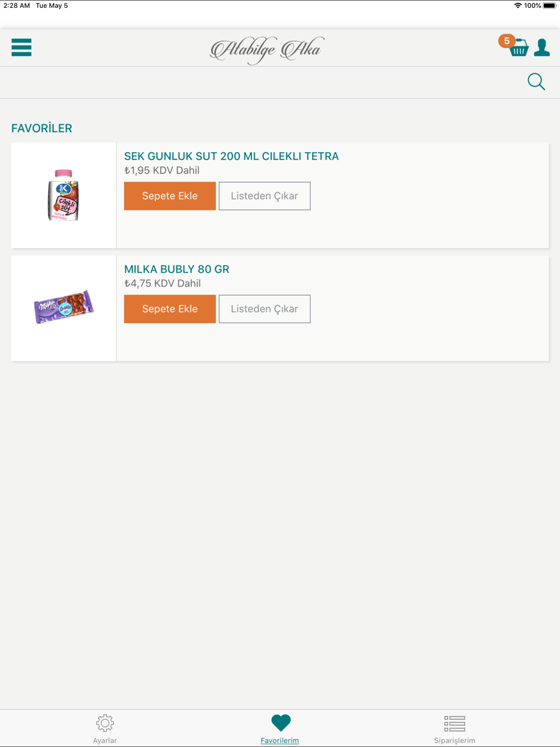Remove Milka Bubly from favorites list

point(264,309)
